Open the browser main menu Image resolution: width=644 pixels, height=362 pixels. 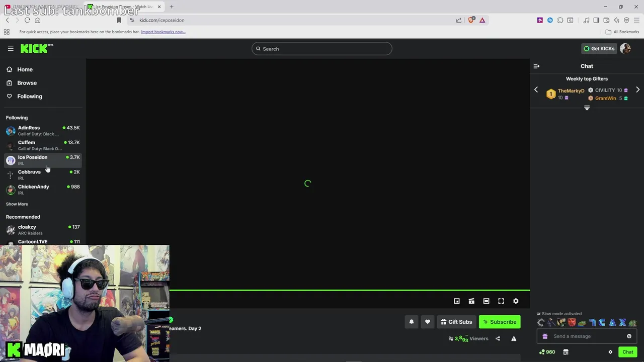point(636,20)
